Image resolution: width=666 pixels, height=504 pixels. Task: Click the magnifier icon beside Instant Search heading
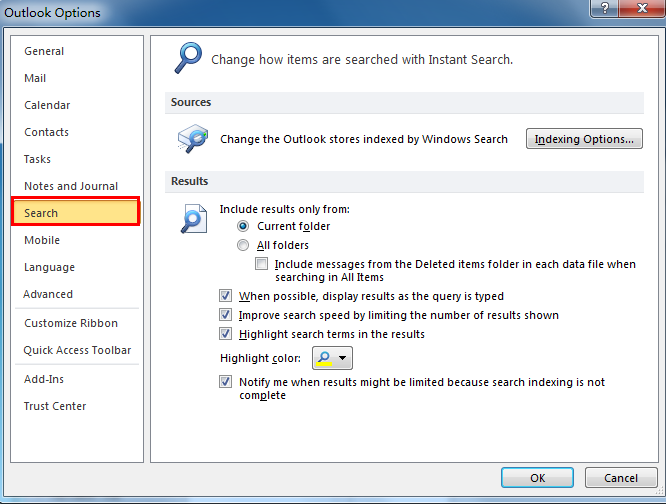(187, 58)
